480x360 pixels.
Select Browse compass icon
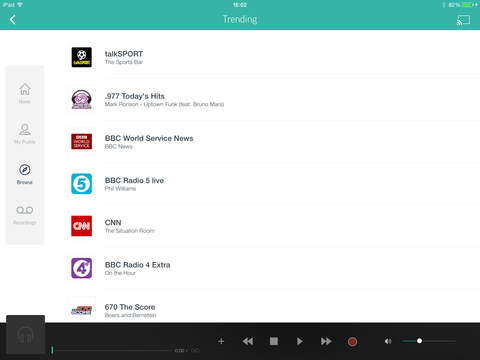[x=25, y=170]
